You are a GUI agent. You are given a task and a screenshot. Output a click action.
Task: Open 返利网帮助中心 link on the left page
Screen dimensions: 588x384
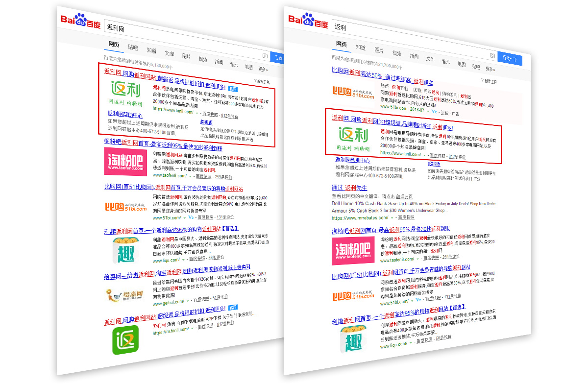tap(125, 115)
